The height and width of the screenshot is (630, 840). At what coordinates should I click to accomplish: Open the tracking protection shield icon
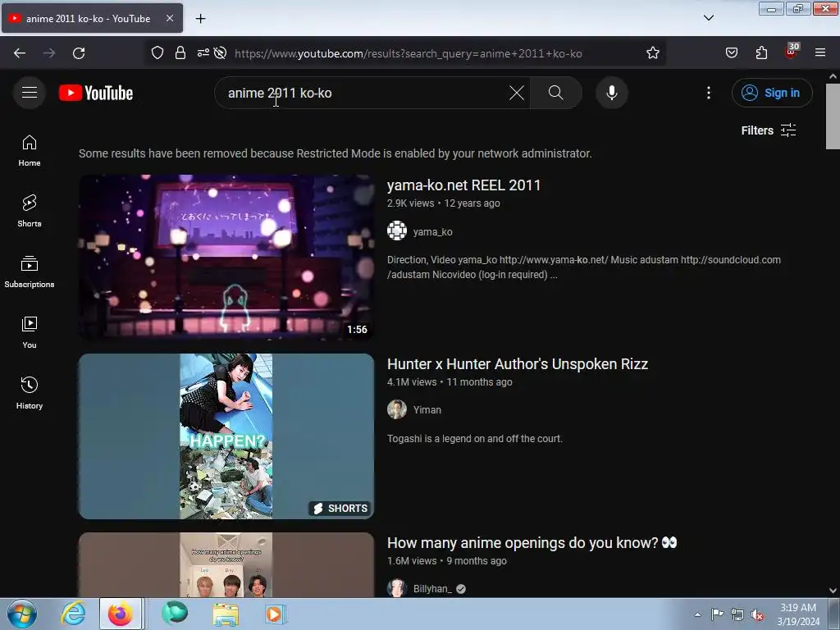pyautogui.click(x=157, y=53)
